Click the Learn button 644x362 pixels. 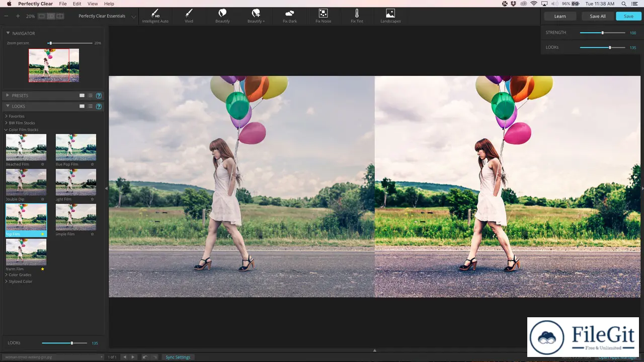[x=560, y=16]
